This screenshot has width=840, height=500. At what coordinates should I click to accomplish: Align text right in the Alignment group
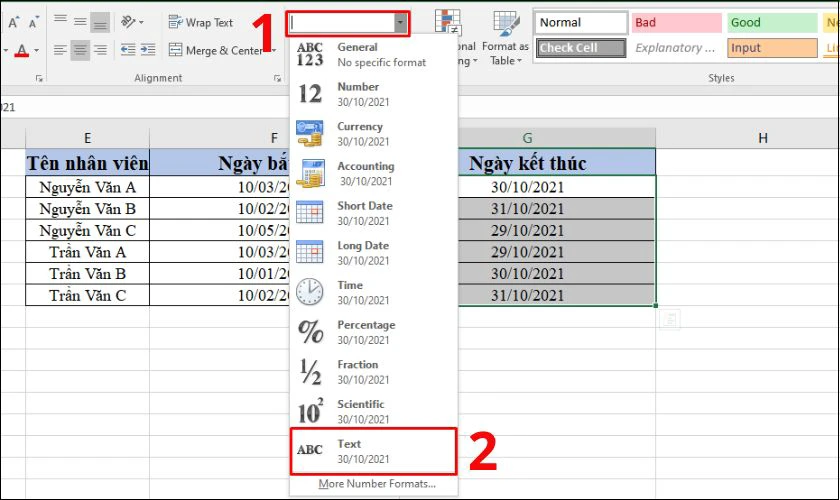click(100, 50)
